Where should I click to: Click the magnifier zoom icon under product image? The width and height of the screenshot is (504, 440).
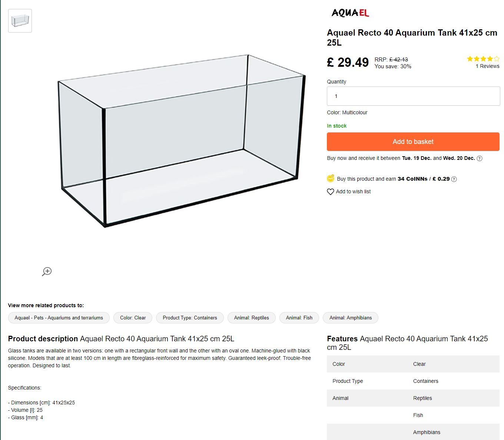click(47, 272)
